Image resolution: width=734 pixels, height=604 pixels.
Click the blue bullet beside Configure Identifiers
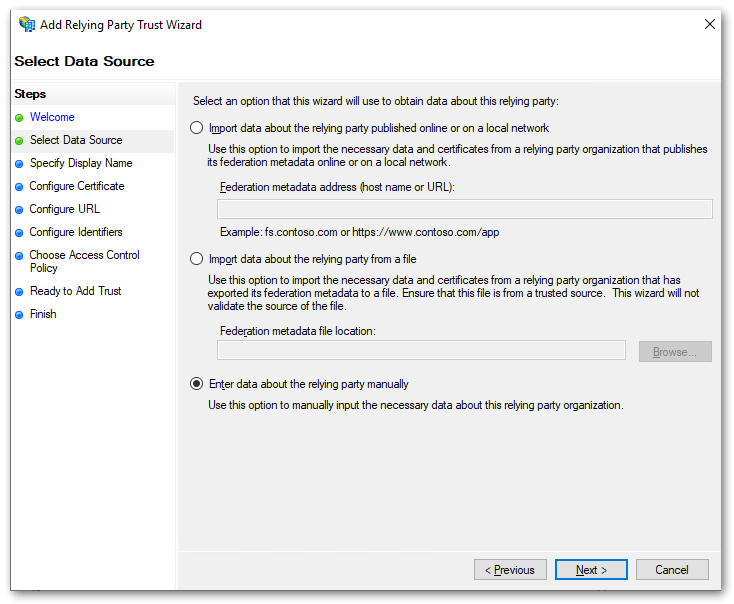[19, 233]
